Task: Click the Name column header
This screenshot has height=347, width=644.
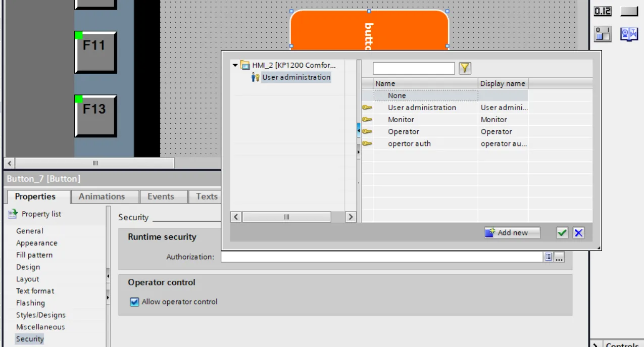Action: click(426, 83)
